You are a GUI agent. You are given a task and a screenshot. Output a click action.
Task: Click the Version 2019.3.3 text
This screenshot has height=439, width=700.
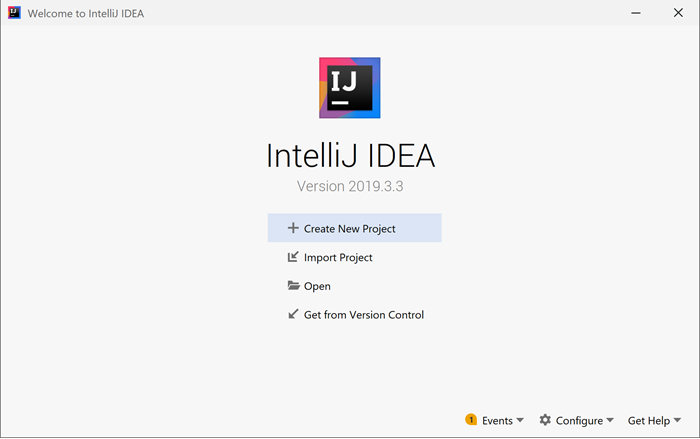pyautogui.click(x=350, y=186)
